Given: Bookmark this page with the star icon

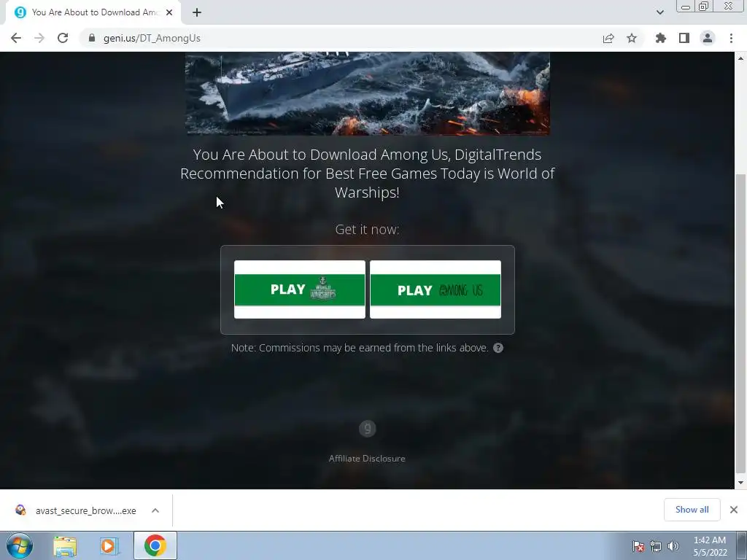Looking at the screenshot, I should click(632, 38).
